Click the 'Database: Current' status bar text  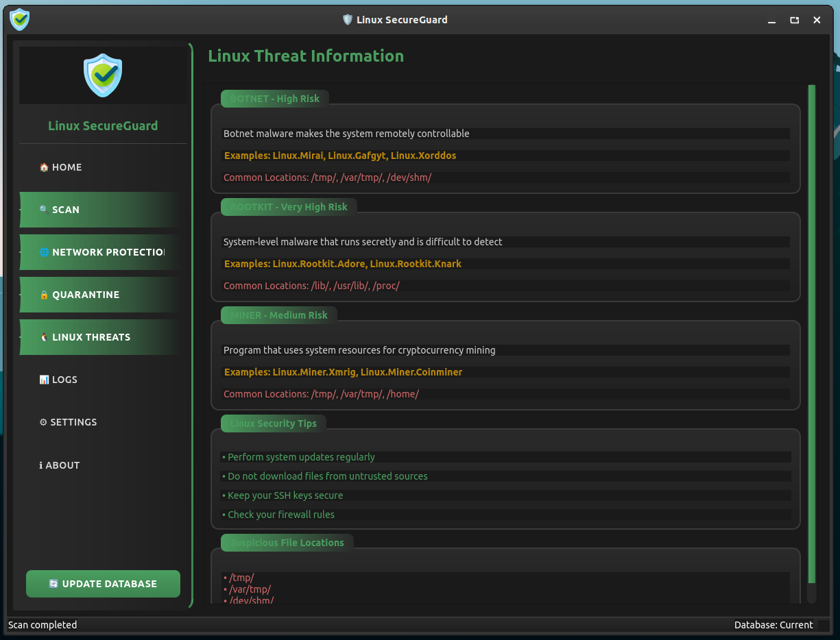click(x=773, y=625)
